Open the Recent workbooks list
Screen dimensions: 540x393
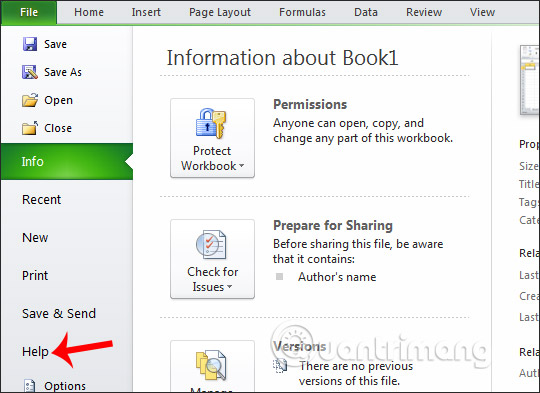point(41,199)
